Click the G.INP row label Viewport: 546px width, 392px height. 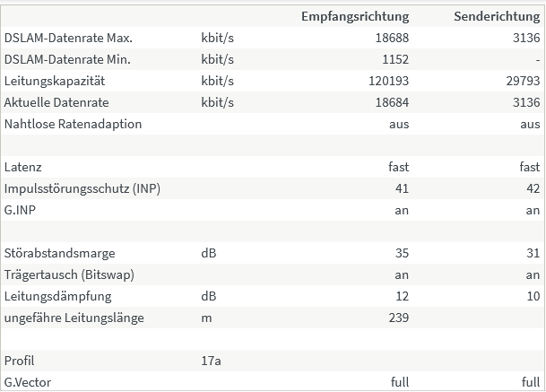click(x=20, y=211)
